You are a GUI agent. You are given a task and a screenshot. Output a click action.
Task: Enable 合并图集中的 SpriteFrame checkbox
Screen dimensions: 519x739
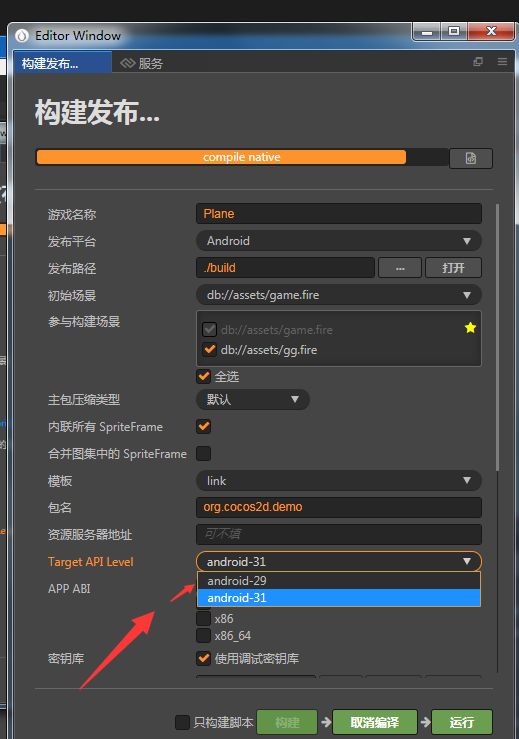[204, 453]
